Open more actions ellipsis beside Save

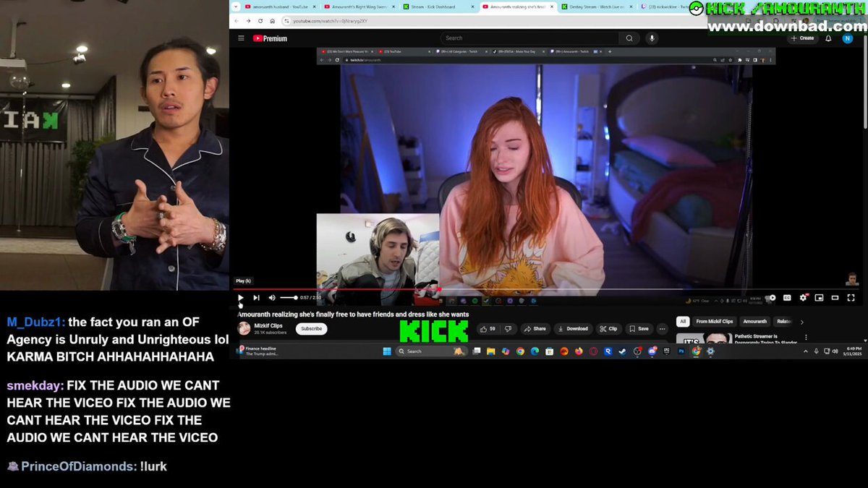[x=662, y=328]
